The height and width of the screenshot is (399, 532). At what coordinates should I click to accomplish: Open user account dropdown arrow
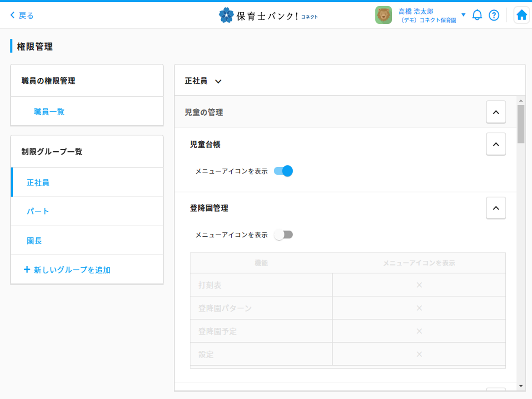463,15
